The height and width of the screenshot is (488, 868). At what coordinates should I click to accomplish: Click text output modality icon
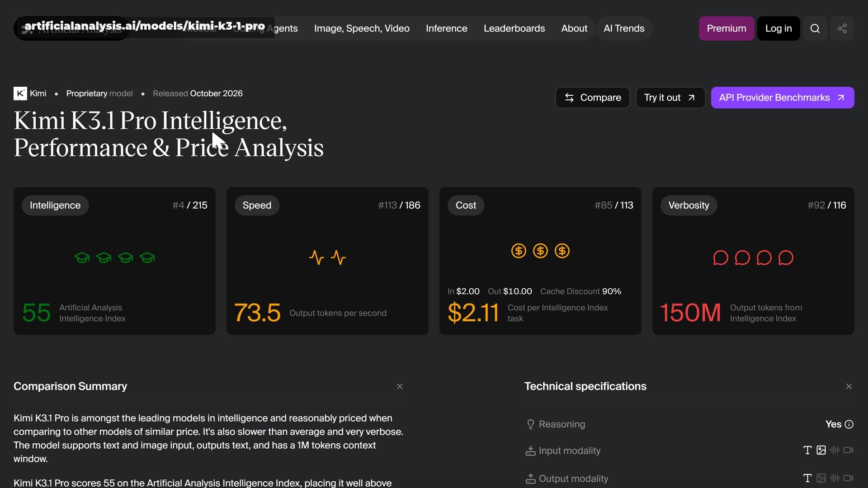pos(807,478)
